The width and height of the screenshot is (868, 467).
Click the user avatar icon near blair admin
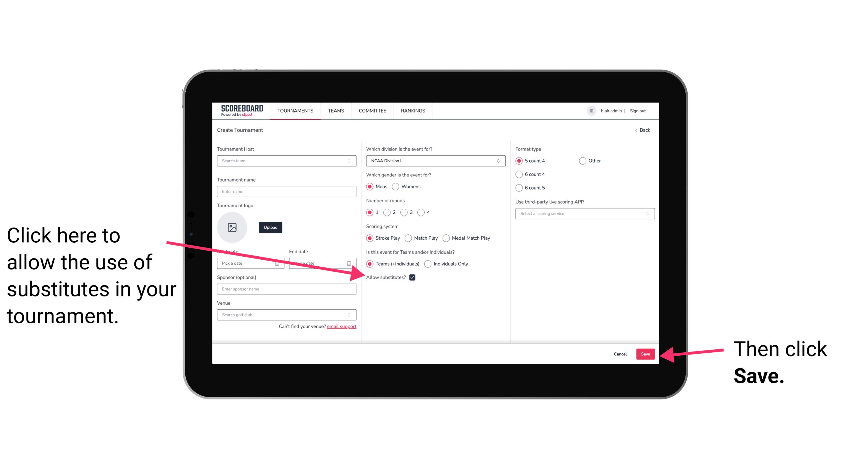(591, 110)
